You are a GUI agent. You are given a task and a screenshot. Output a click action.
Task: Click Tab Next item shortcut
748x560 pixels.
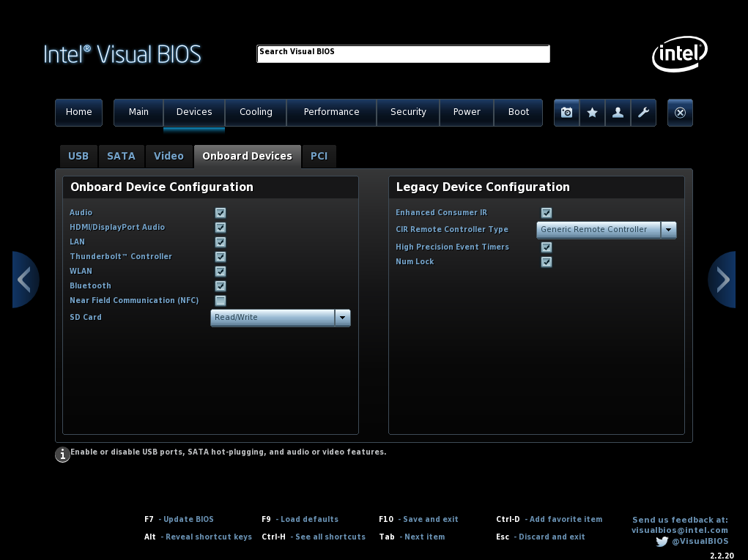tap(412, 537)
